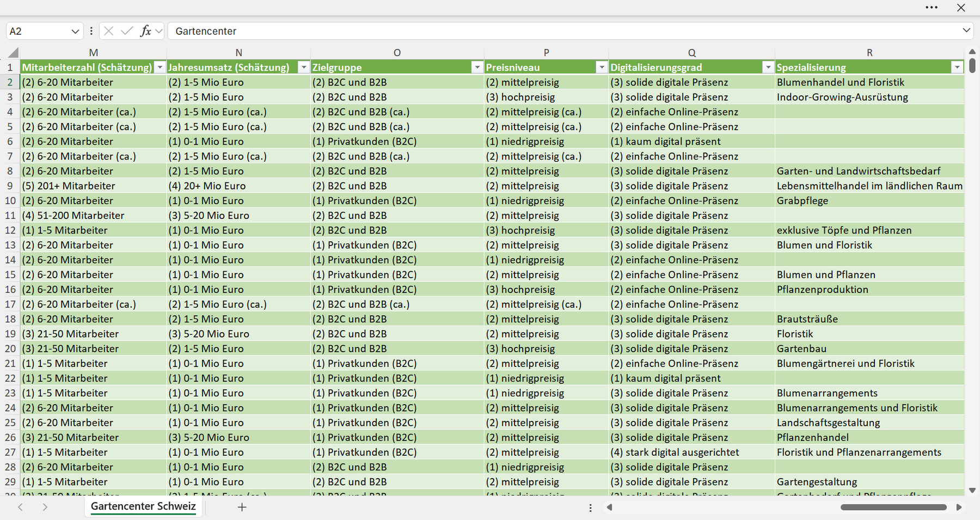This screenshot has height=520, width=980.
Task: Open the Spezialisierung filter dropdown
Action: 957,68
